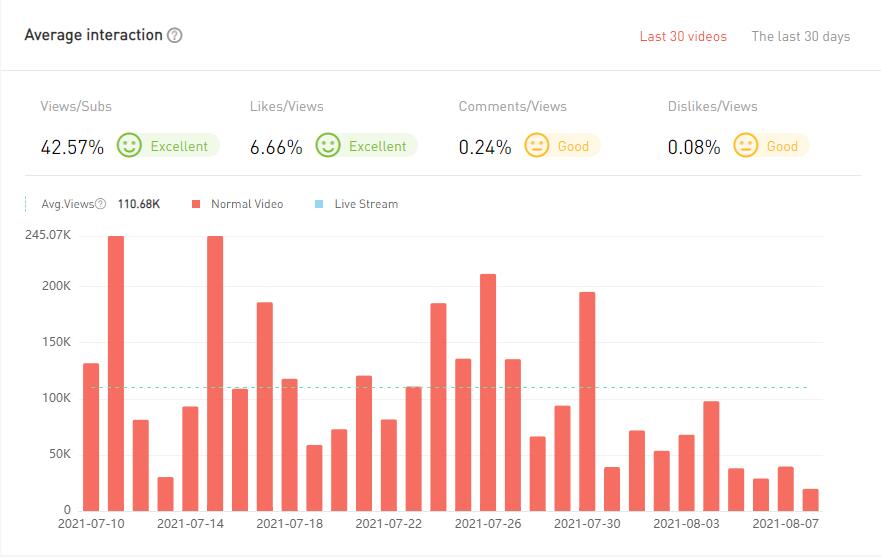The height and width of the screenshot is (557, 881).
Task: Switch to Last 30 videos tab
Action: [683, 37]
